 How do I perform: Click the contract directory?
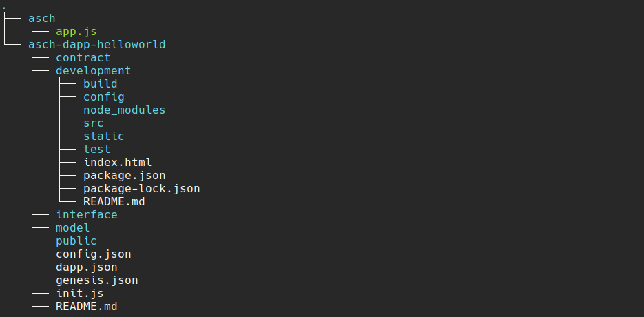[83, 58]
